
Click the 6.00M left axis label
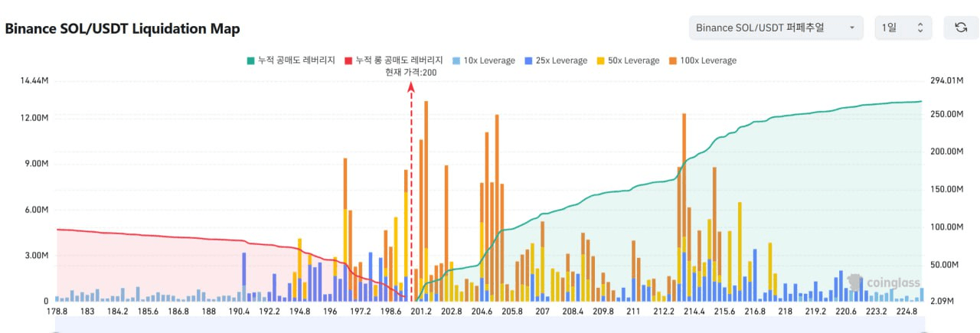point(38,210)
